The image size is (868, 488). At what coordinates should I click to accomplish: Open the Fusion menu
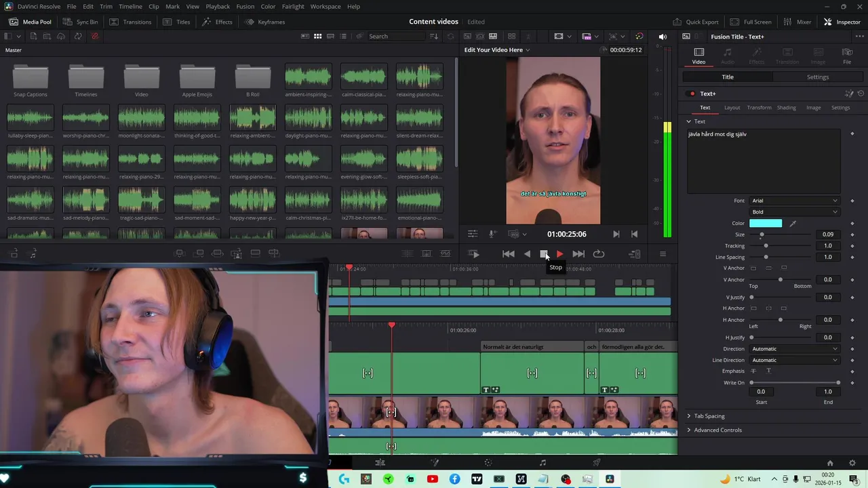coord(245,6)
